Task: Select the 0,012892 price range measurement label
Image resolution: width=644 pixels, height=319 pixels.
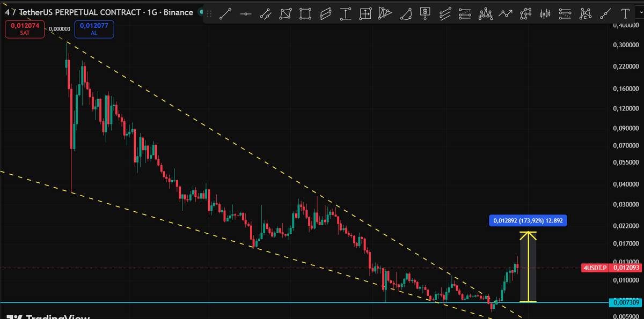Action: [527, 220]
